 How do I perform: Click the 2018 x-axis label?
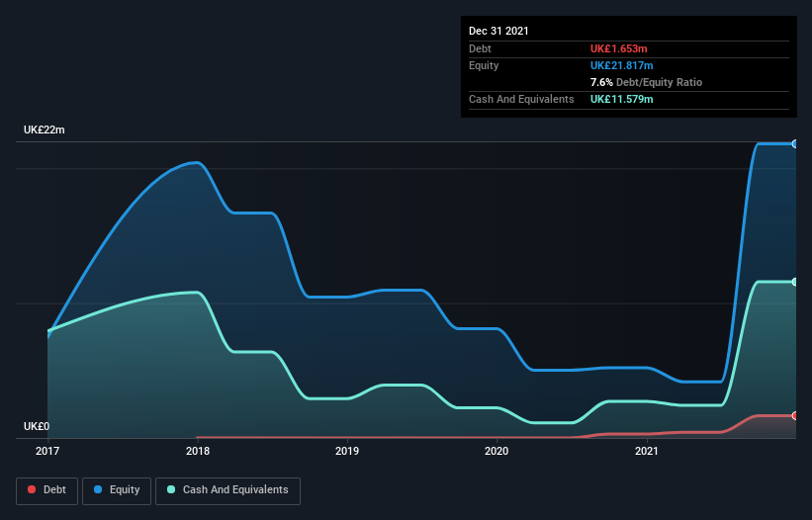198,451
